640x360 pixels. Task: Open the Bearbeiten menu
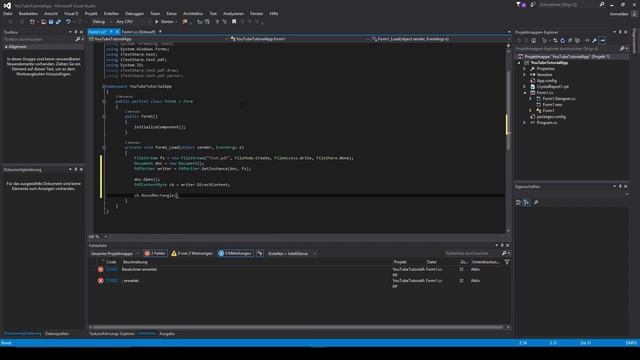click(28, 13)
